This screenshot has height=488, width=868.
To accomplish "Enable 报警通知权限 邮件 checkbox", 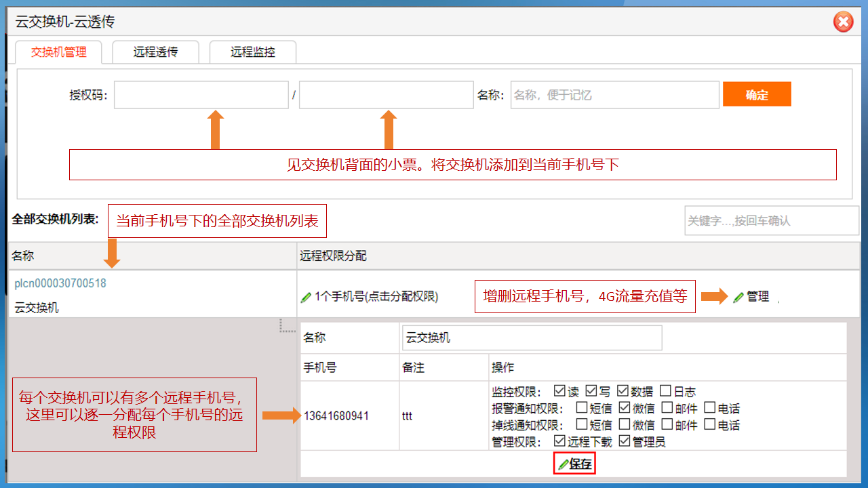I will click(667, 408).
